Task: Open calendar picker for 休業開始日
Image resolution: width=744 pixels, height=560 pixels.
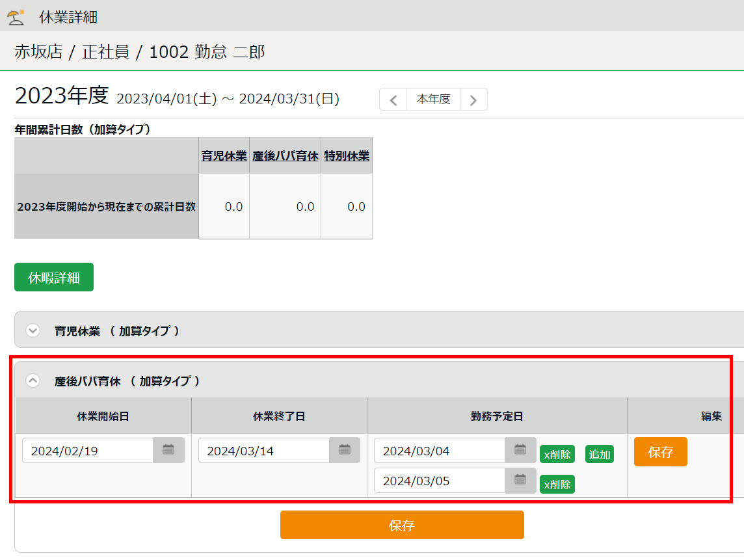Action: [168, 450]
